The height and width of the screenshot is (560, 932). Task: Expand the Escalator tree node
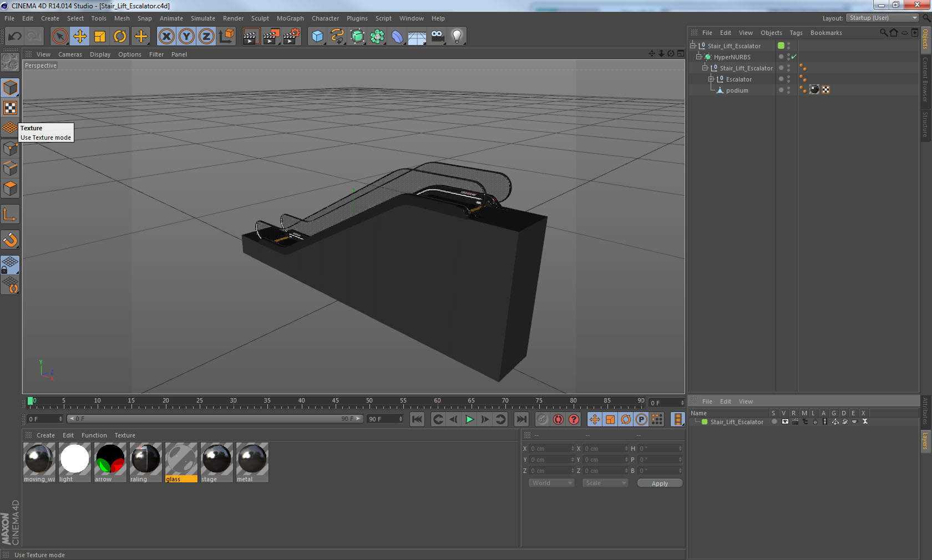pyautogui.click(x=711, y=79)
